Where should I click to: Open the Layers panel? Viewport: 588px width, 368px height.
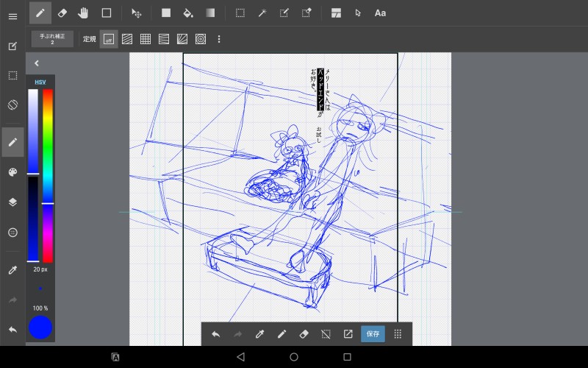coord(12,202)
